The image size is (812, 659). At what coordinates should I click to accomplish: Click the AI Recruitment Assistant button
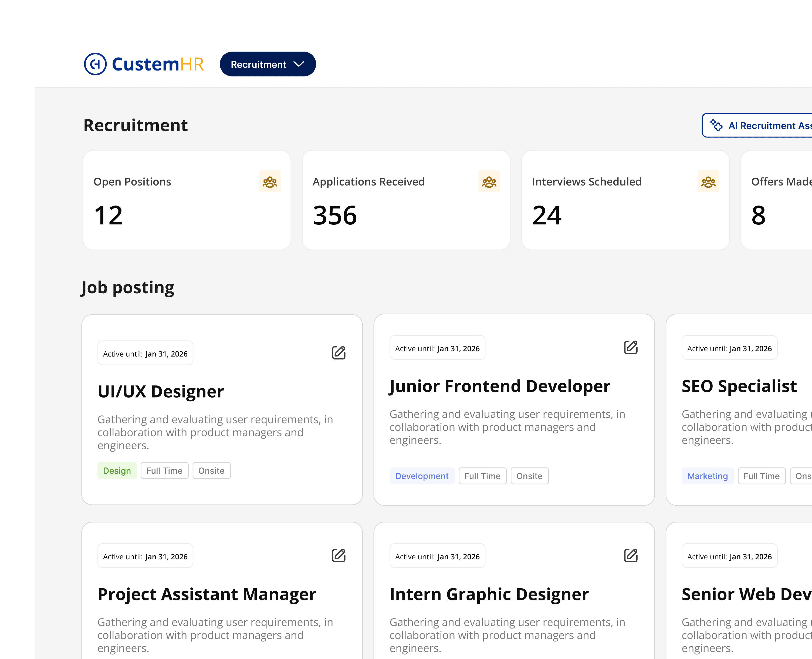(x=757, y=125)
